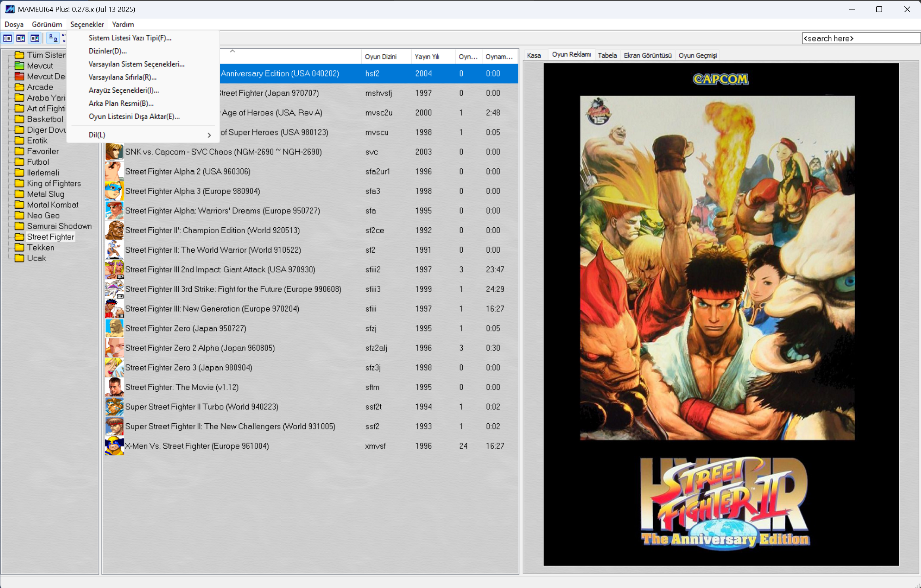The height and width of the screenshot is (588, 921).
Task: Choose Varsayılana Sıfırla(R) menu entry
Action: pos(143,77)
